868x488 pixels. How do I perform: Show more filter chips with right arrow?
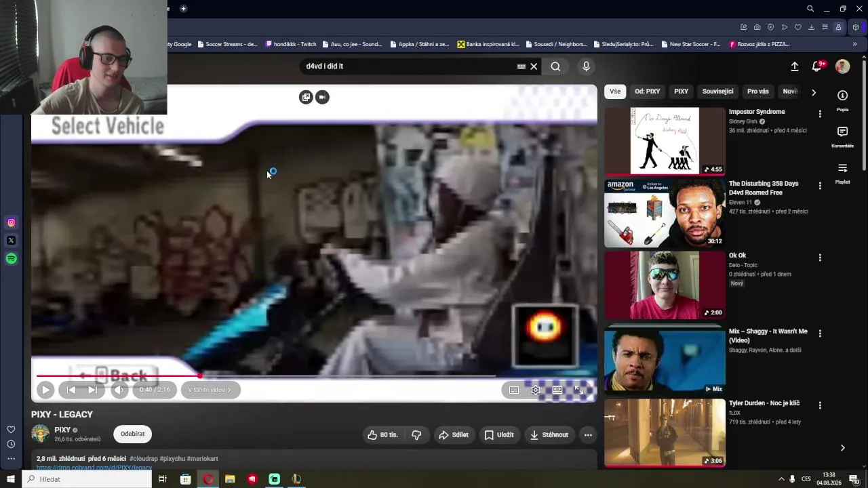(814, 92)
